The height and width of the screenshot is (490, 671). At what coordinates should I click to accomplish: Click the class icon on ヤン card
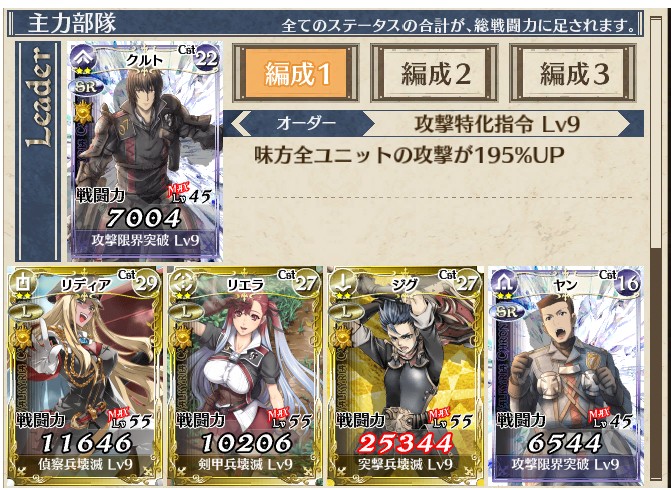(x=505, y=283)
